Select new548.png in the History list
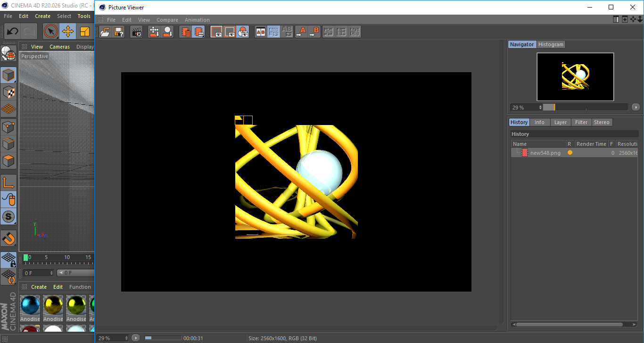The width and height of the screenshot is (644, 343). (x=545, y=153)
